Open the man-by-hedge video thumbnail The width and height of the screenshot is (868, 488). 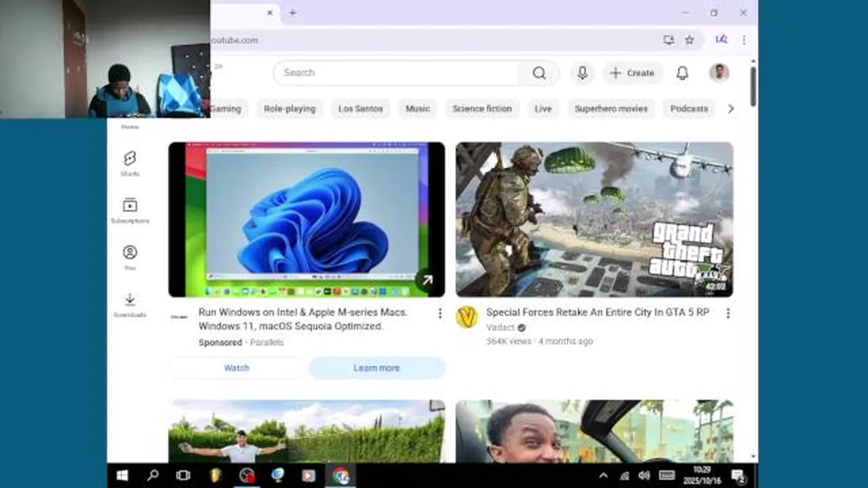pos(307,431)
